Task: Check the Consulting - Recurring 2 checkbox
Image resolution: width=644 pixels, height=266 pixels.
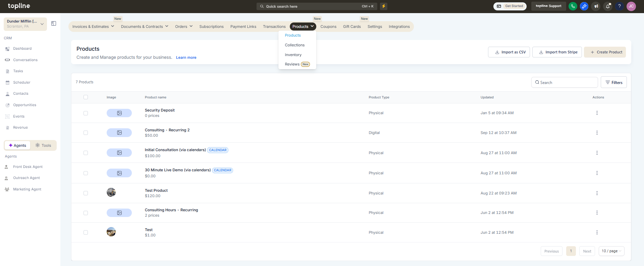Action: [86, 133]
